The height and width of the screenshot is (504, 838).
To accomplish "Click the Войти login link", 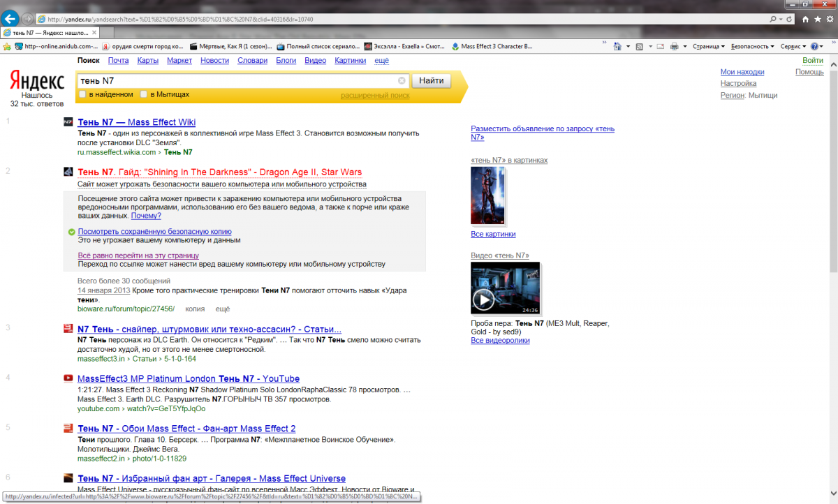I will click(812, 61).
